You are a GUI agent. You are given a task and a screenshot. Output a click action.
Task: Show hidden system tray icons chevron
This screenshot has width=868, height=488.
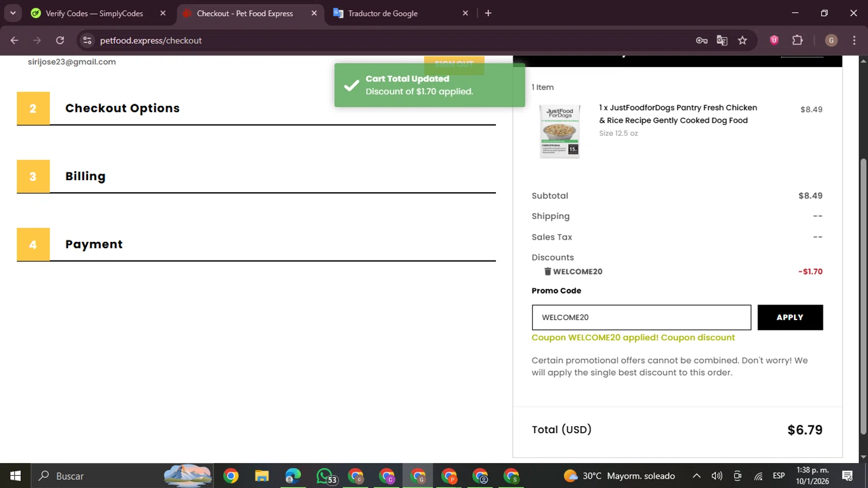click(x=697, y=476)
